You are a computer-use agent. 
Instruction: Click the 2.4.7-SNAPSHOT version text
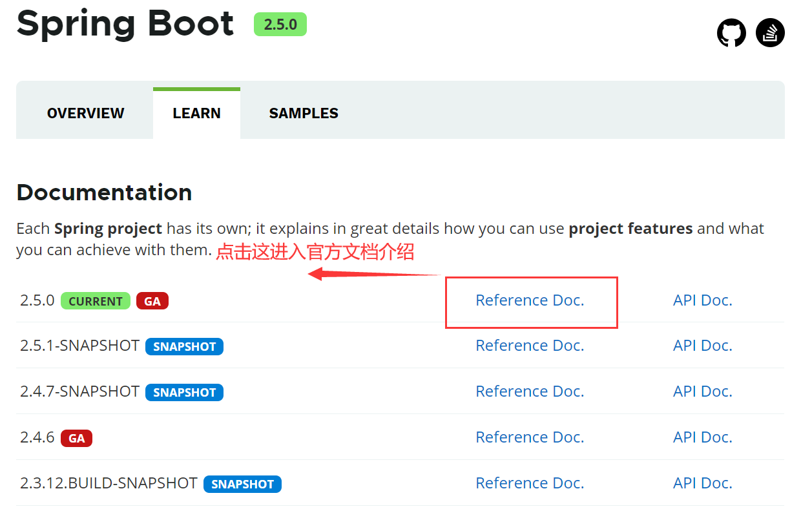click(x=79, y=391)
